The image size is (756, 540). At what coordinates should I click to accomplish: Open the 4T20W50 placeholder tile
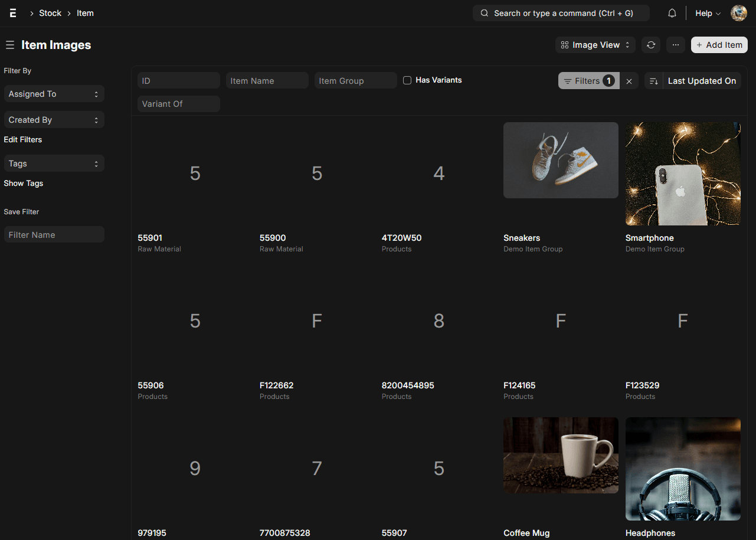pos(438,174)
